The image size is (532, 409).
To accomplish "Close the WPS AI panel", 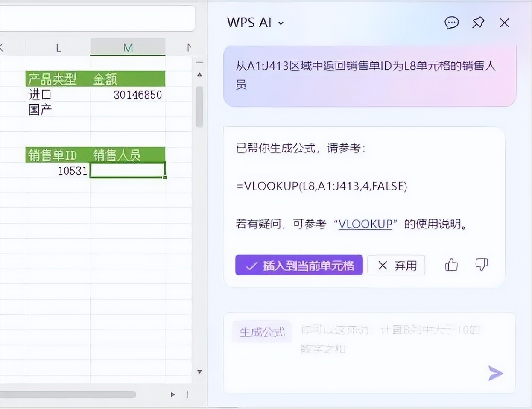I will pos(504,23).
